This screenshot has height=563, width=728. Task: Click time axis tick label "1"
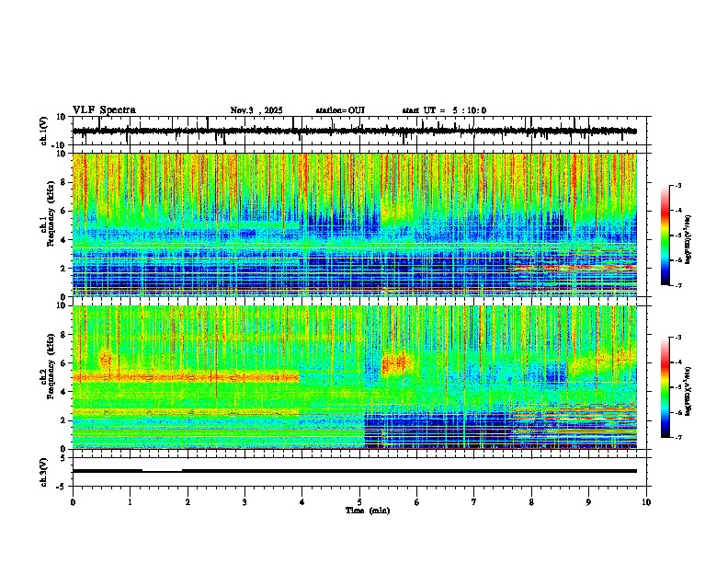(130, 502)
